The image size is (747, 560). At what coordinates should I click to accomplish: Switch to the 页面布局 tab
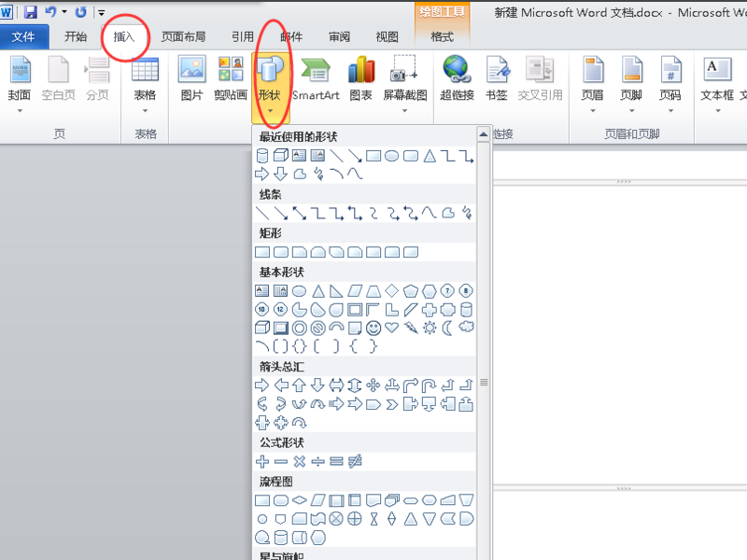point(183,36)
